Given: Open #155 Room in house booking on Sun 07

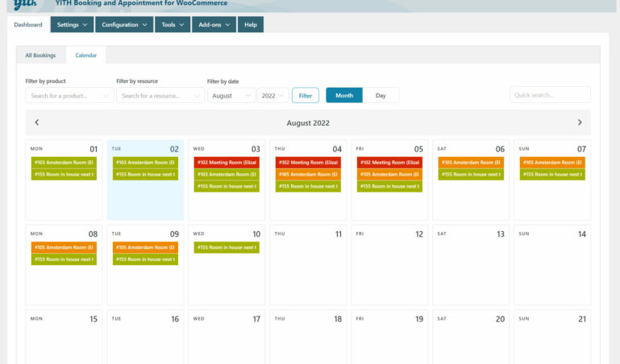Looking at the screenshot, I should [x=552, y=174].
